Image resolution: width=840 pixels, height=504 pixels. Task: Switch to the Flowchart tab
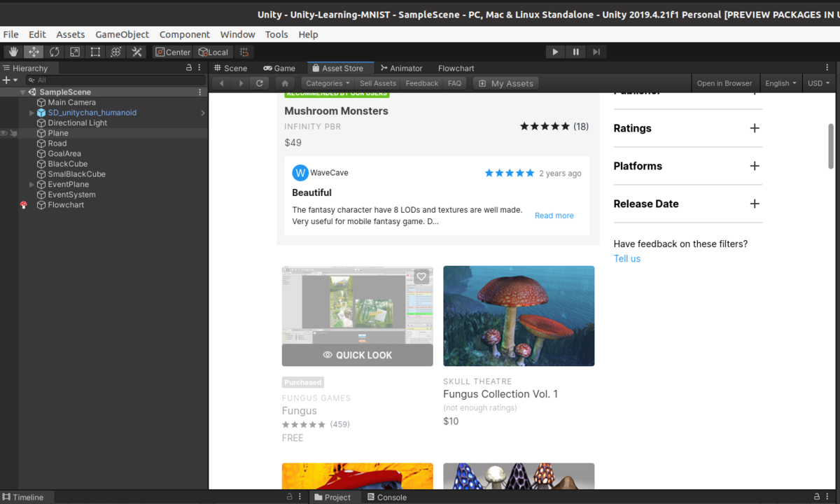456,68
